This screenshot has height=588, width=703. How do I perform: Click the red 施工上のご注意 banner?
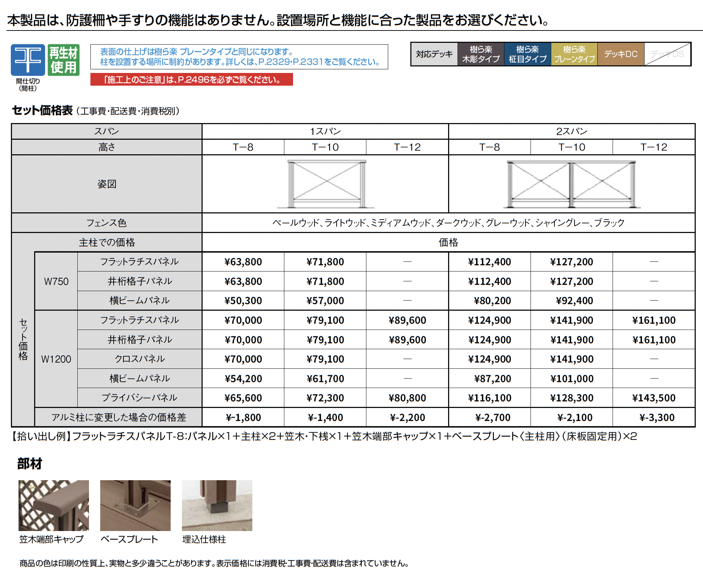click(x=191, y=79)
